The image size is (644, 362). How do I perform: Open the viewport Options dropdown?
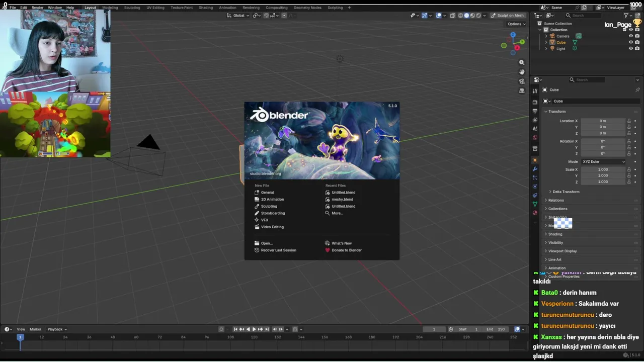coord(517,24)
